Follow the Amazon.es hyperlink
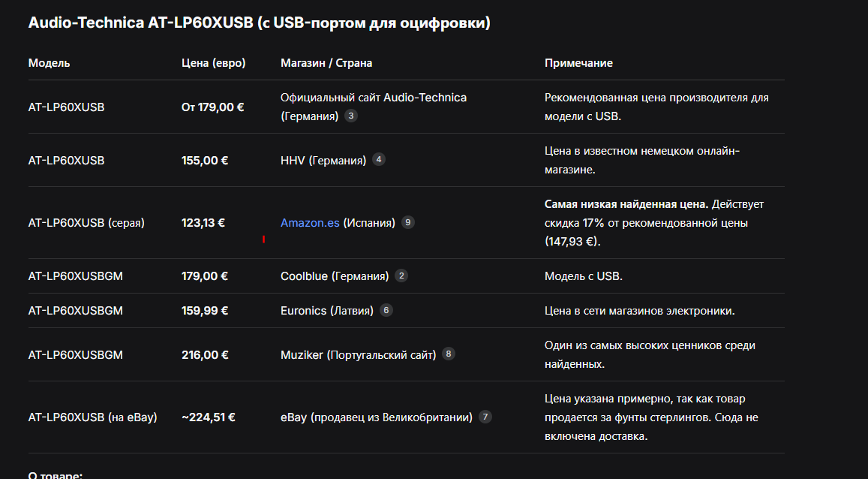Screen dimensions: 868x479 (310, 223)
